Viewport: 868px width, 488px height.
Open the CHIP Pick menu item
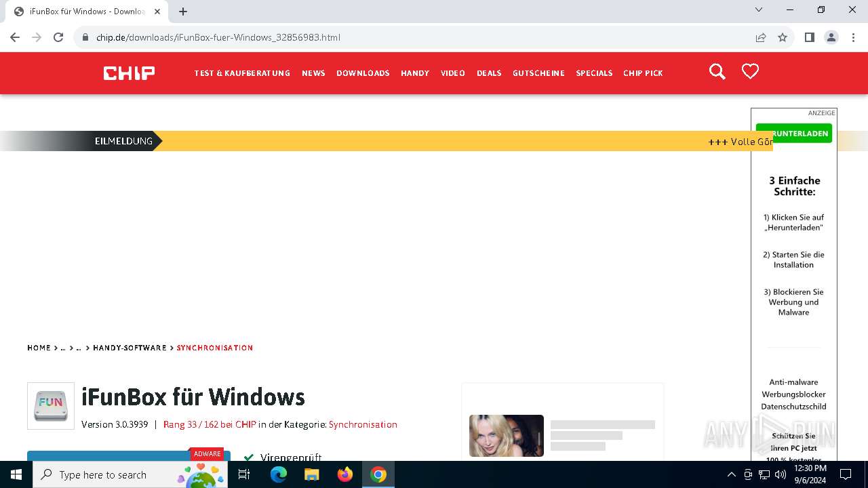point(643,73)
